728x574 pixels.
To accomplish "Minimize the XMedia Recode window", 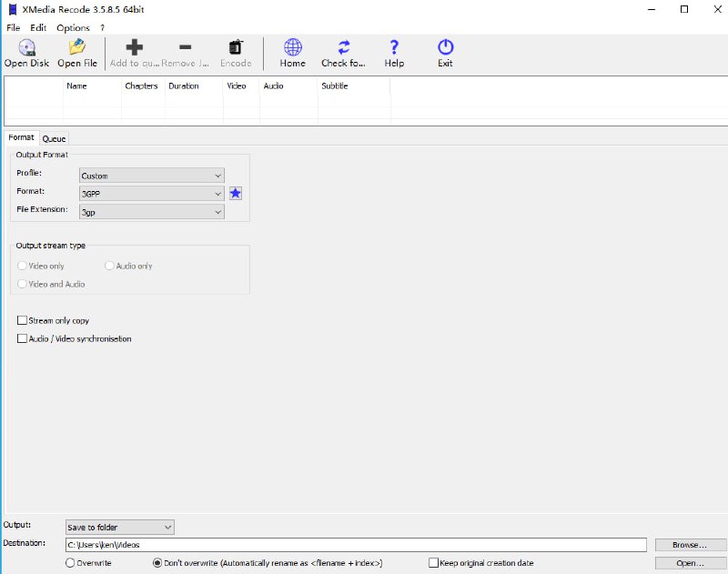I will click(x=652, y=9).
